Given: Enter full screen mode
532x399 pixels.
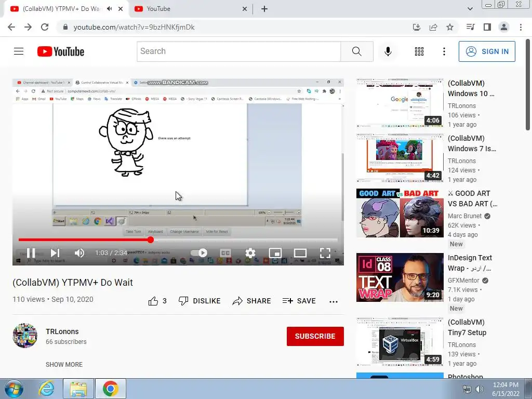Looking at the screenshot, I should tap(325, 253).
